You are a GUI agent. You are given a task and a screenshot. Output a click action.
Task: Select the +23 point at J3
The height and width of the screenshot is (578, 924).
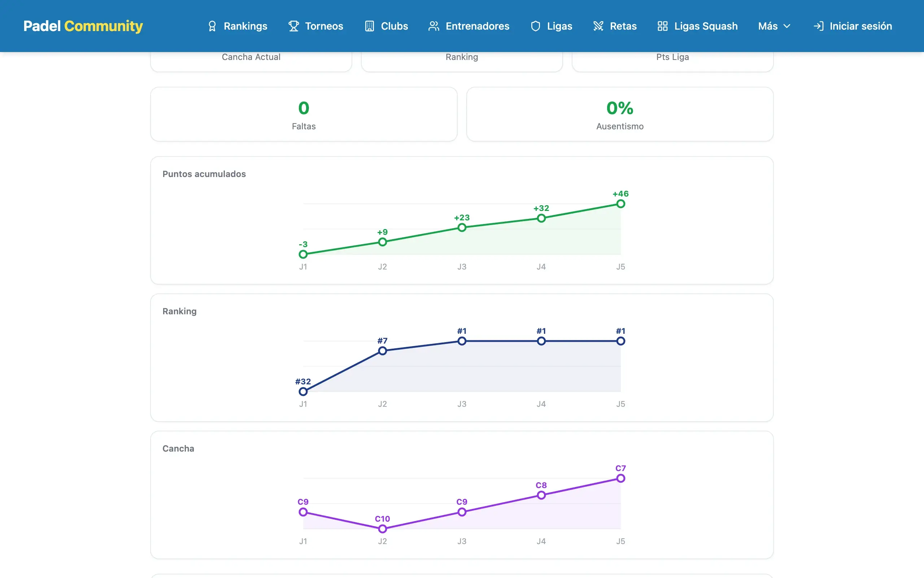(462, 228)
